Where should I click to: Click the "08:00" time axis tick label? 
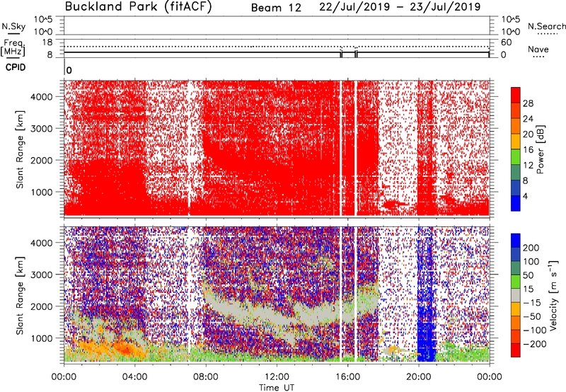[x=206, y=377]
